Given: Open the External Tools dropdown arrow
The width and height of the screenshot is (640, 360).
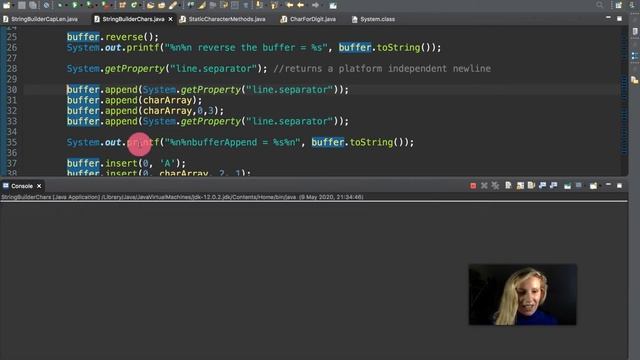Looking at the screenshot, I should [x=111, y=6].
